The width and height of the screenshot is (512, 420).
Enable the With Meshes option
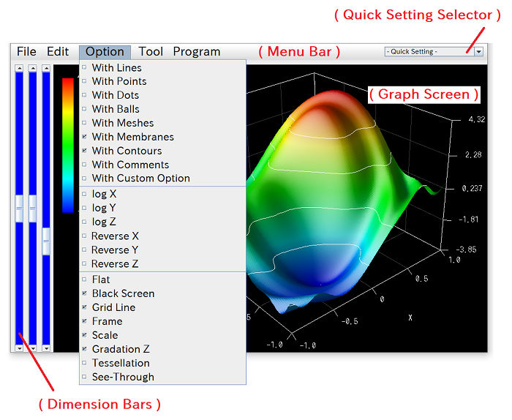tap(162, 123)
